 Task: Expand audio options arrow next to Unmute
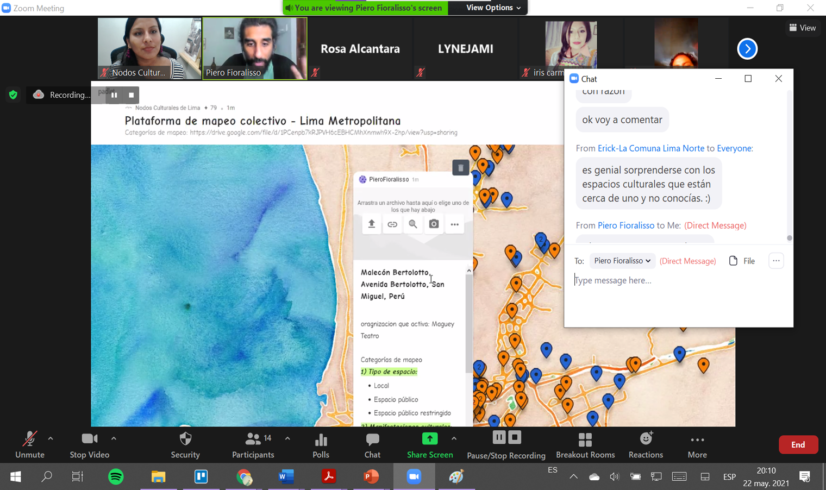point(50,438)
